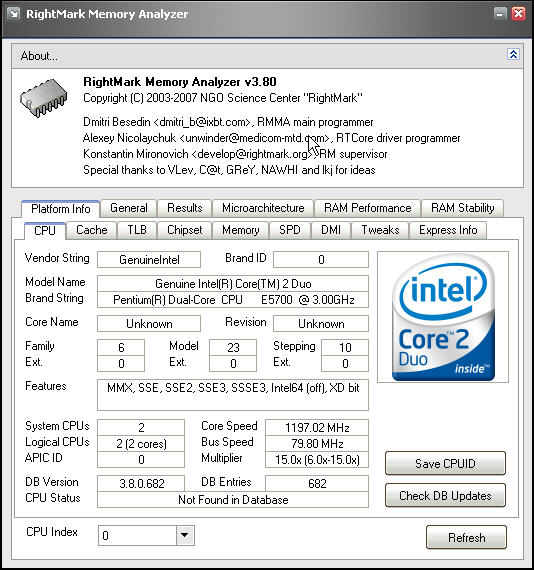The width and height of the screenshot is (534, 570).
Task: Click the memory chip application logo
Action: pos(44,98)
